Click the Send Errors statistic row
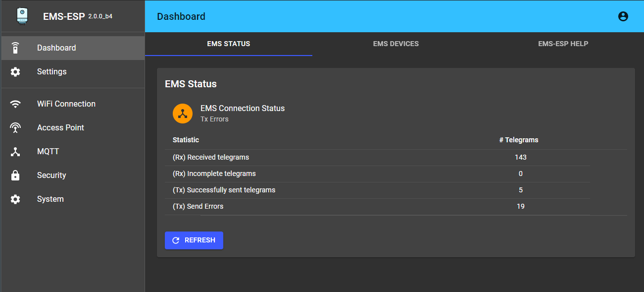 pyautogui.click(x=377, y=207)
